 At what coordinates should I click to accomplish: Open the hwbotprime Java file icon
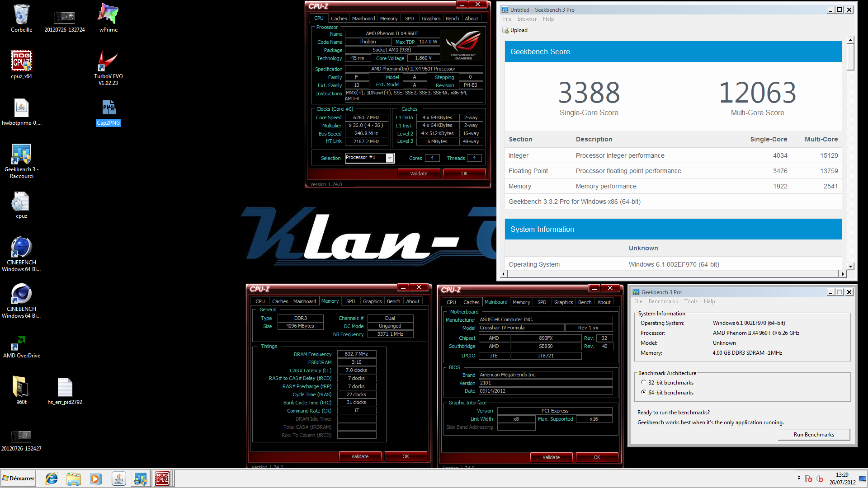click(x=21, y=112)
